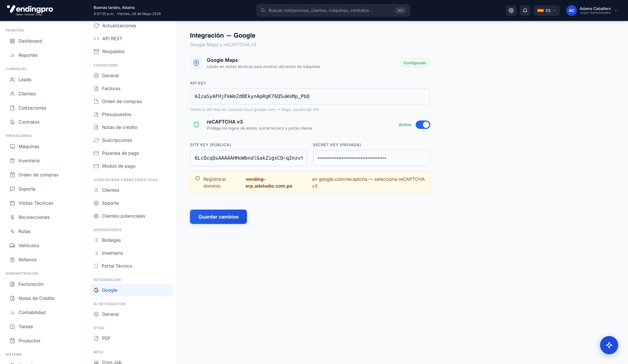This screenshot has height=364, width=628.
Task: Click the Clientes potenciales target icon
Action: [x=96, y=216]
